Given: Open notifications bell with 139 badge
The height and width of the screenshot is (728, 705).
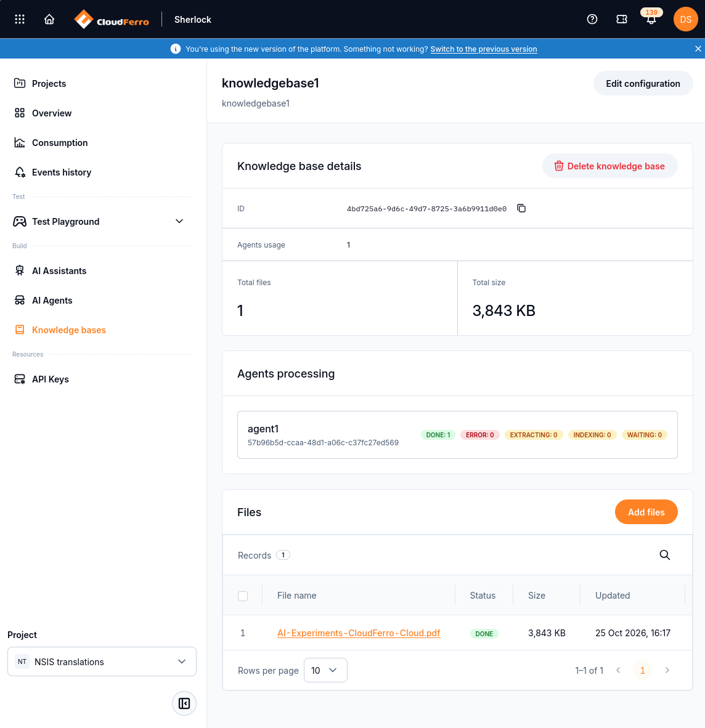Looking at the screenshot, I should pyautogui.click(x=651, y=18).
